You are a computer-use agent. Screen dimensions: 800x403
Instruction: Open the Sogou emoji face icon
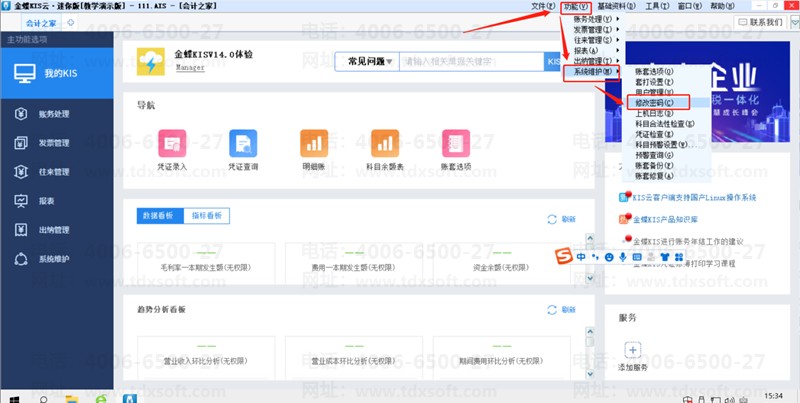click(609, 257)
